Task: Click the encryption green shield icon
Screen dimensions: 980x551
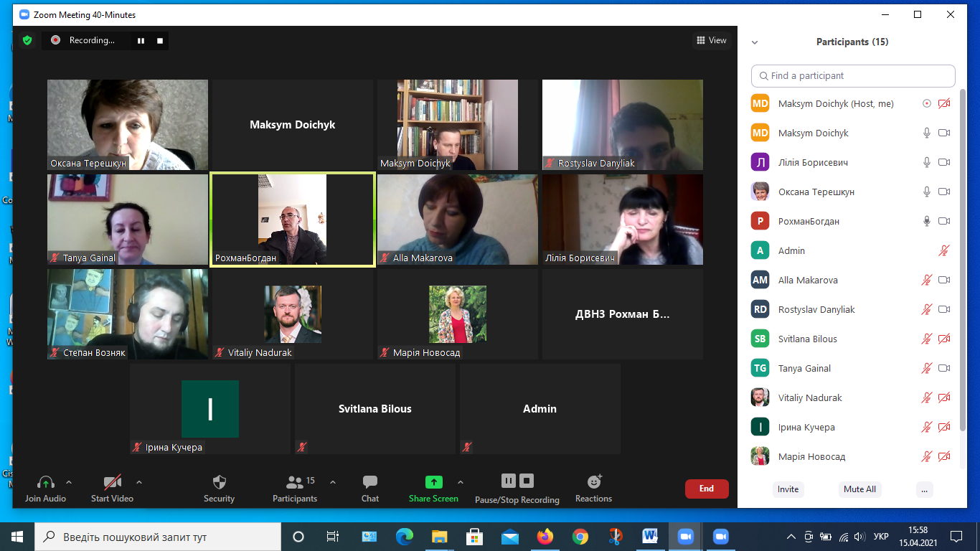Action: (27, 41)
